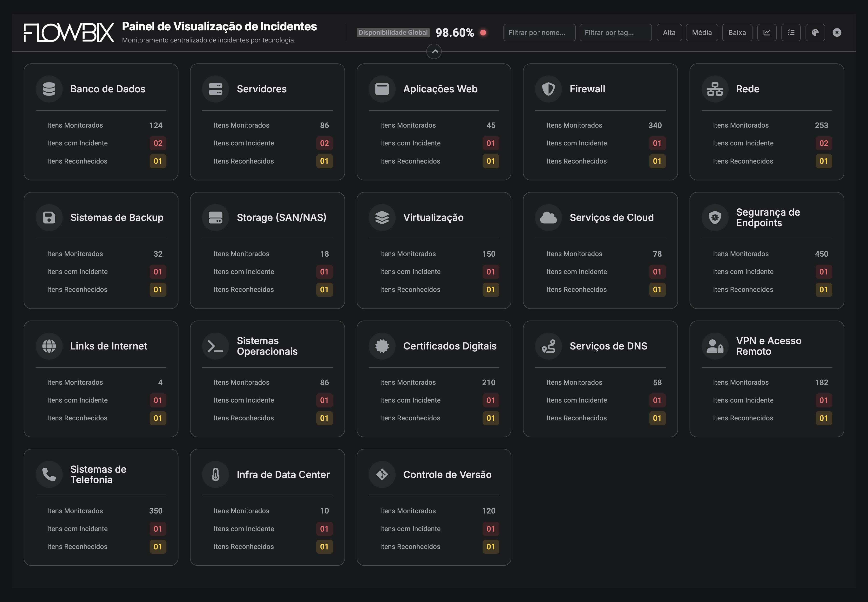Click Infra de Data Center incident badge 01

tap(324, 529)
